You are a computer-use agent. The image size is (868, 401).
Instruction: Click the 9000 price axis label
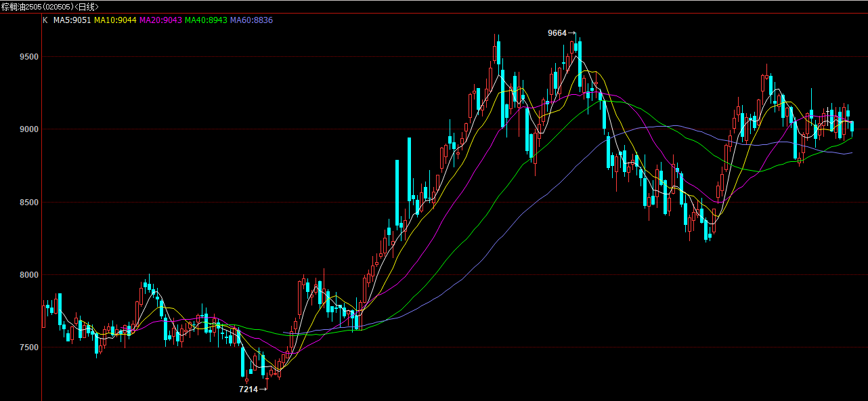[x=29, y=129]
